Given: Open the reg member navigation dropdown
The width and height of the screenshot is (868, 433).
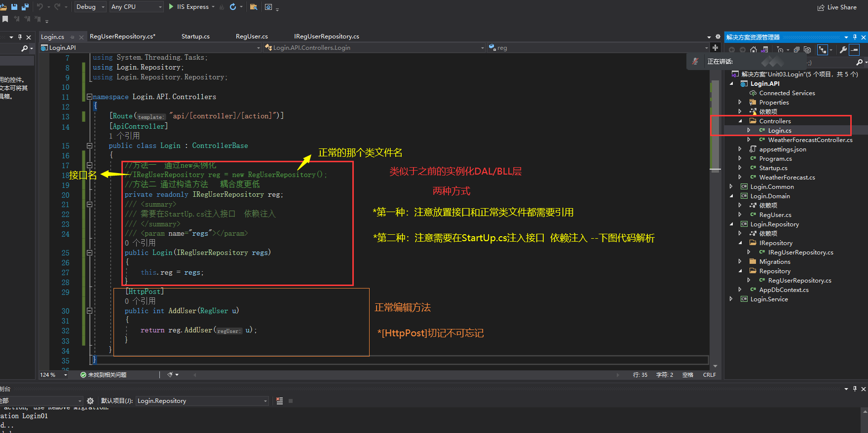Looking at the screenshot, I should tap(598, 47).
